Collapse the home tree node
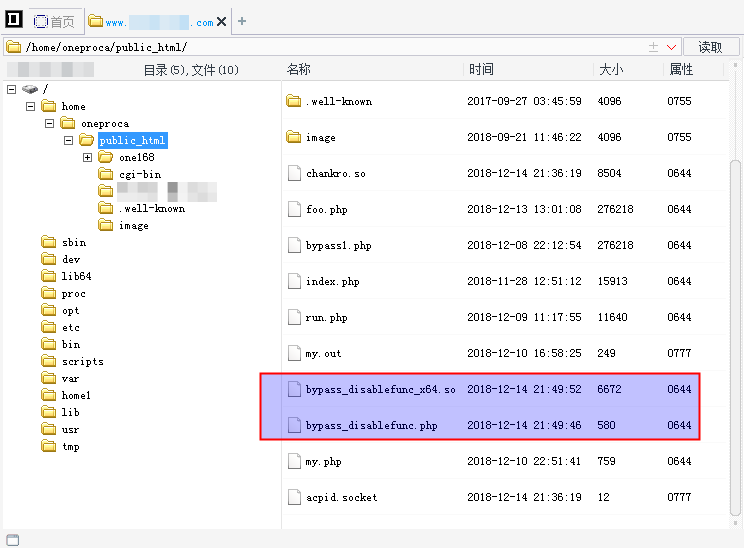 pos(30,106)
